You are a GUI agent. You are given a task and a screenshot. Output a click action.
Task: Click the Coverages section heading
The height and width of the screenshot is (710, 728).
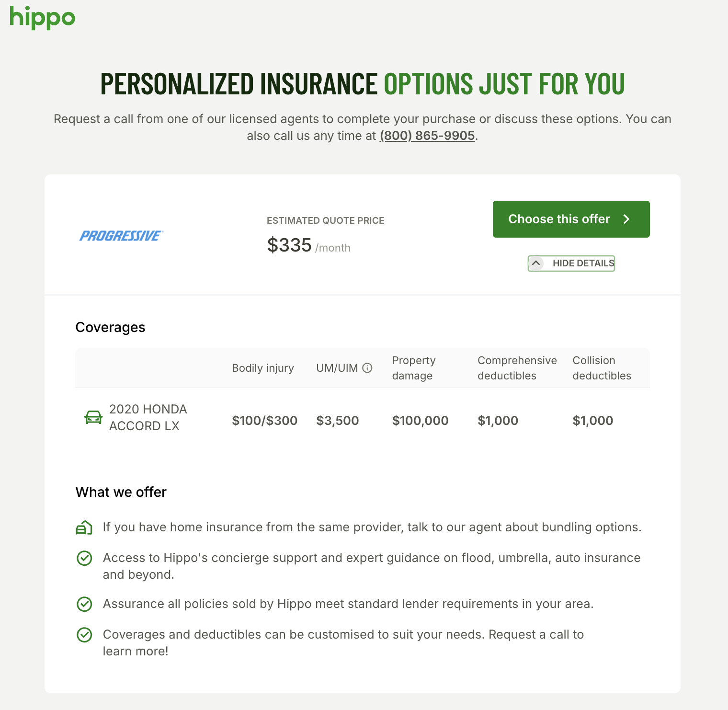coord(110,327)
